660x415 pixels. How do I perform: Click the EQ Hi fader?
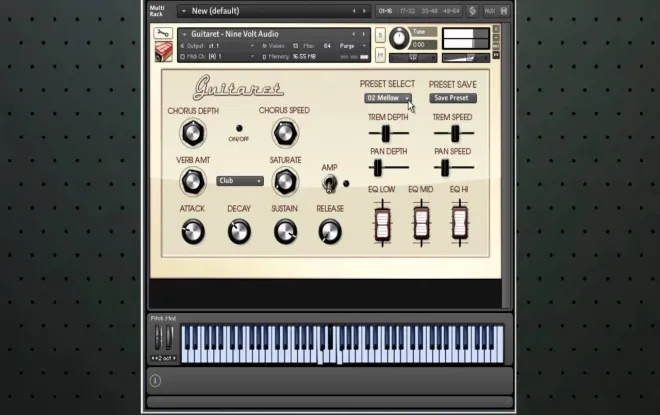[460, 224]
